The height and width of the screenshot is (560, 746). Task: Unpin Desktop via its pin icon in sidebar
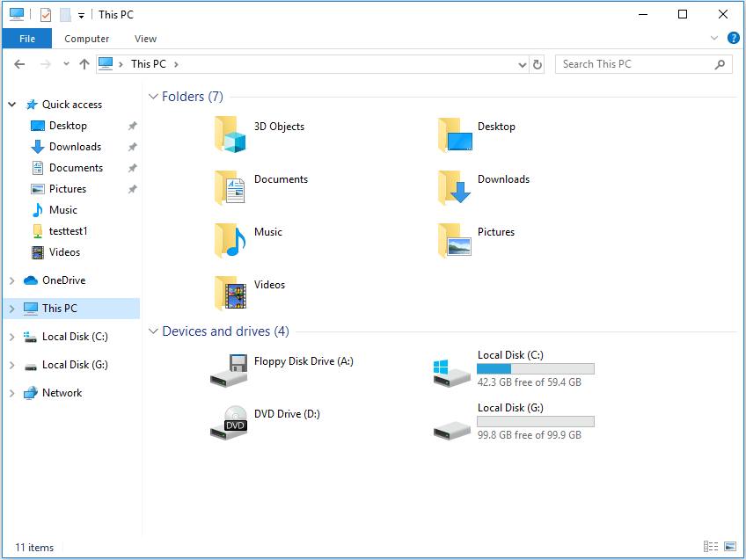(x=133, y=126)
